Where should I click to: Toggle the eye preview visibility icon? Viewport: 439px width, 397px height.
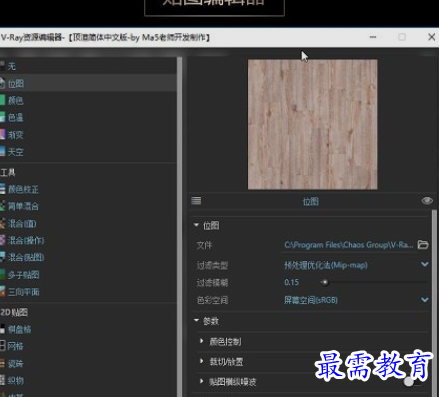427,201
